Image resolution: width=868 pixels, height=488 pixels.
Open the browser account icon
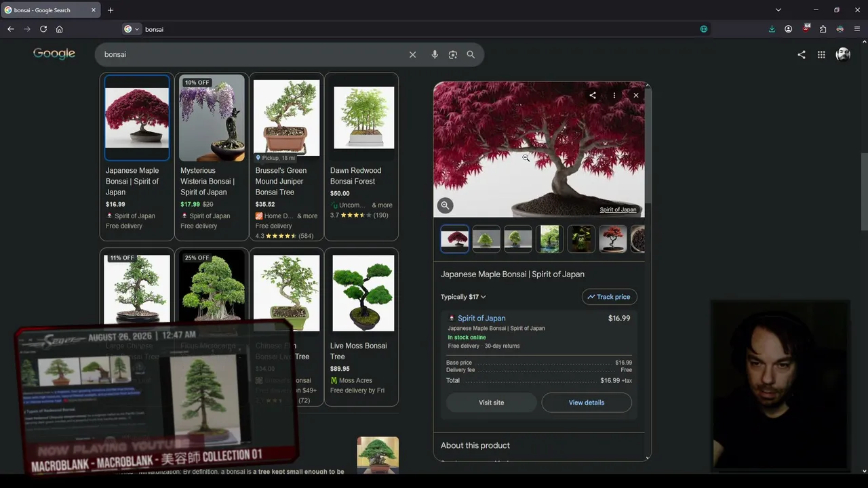pos(789,29)
